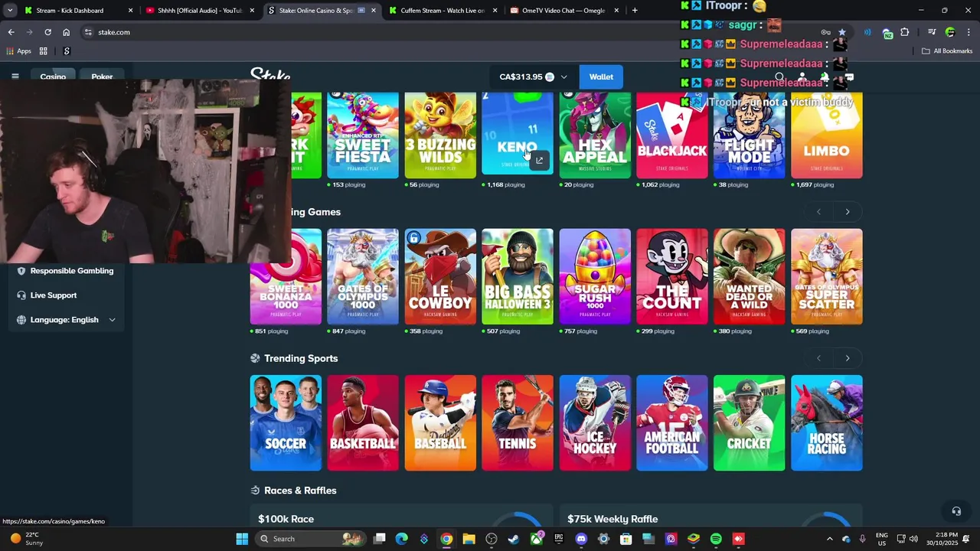
Task: Bookmark this page with star icon
Action: coord(842,32)
